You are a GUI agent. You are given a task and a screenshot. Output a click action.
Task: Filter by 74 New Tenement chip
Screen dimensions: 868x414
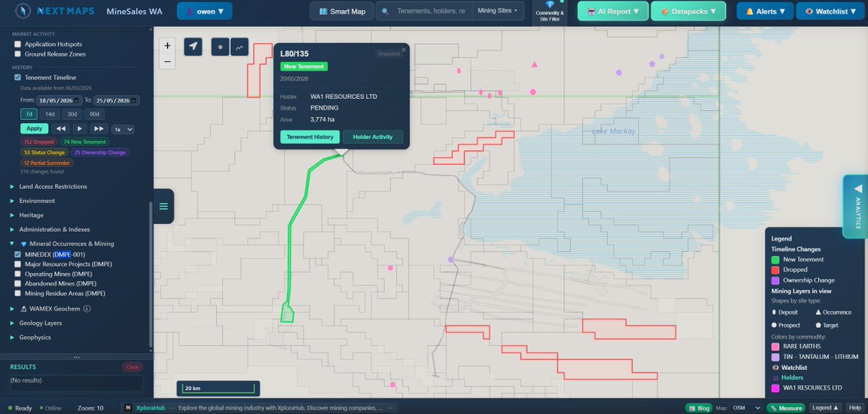pos(85,142)
